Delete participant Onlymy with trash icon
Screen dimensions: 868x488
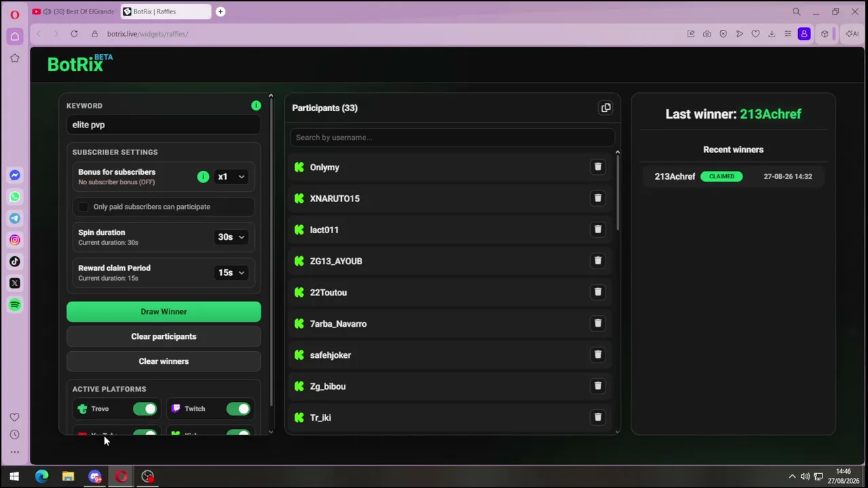(x=597, y=167)
